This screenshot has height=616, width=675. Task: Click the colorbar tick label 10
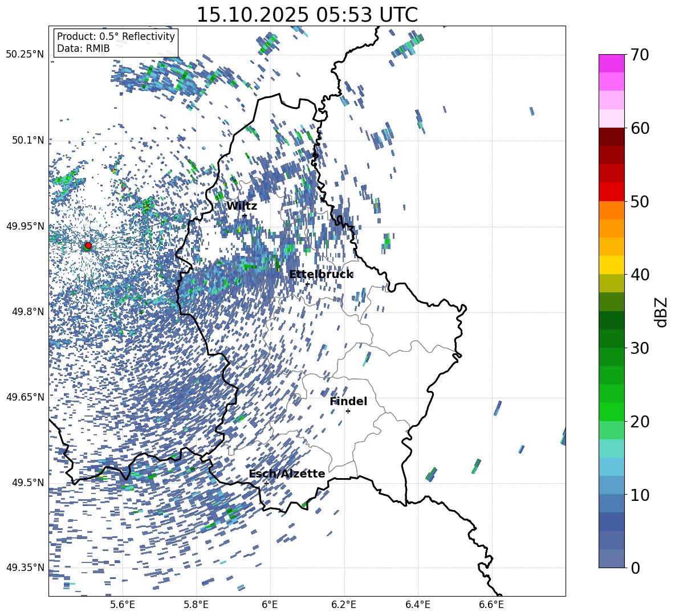[639, 495]
